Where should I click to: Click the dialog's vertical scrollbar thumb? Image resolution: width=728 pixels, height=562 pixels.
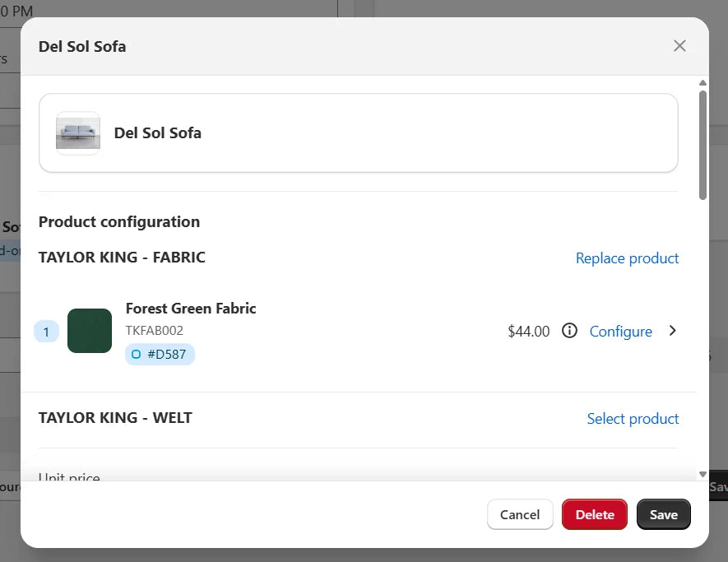tap(703, 145)
